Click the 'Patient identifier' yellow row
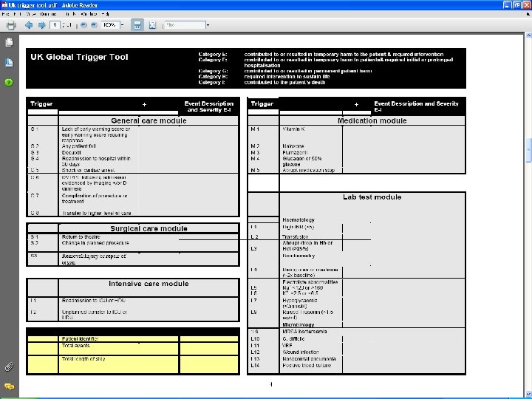This screenshot has height=399, width=532. click(x=133, y=338)
